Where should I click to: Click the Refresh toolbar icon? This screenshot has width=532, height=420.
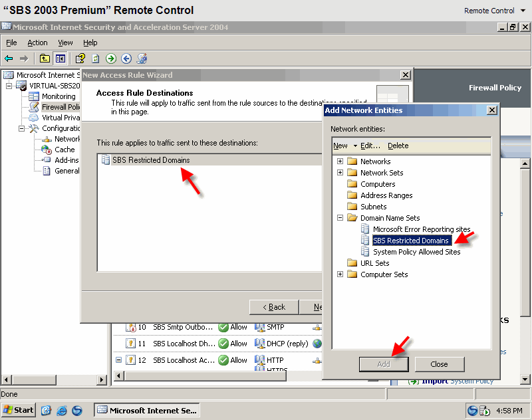coord(96,58)
